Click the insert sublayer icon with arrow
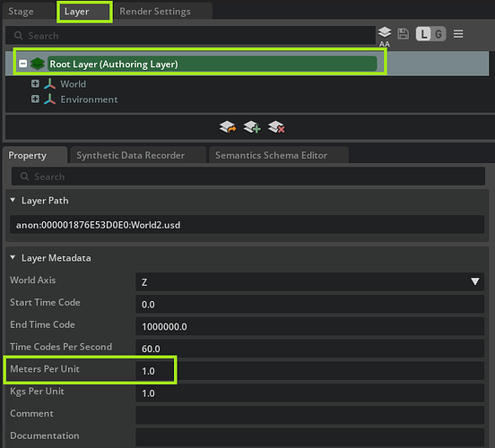 [227, 127]
